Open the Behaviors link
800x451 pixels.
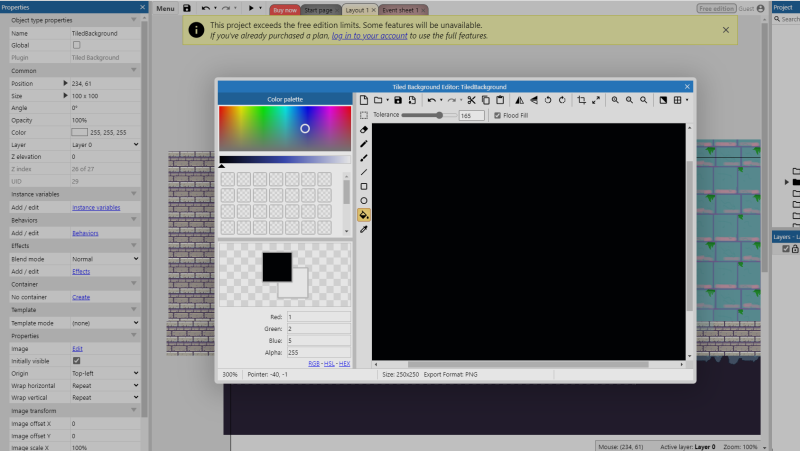pos(85,233)
